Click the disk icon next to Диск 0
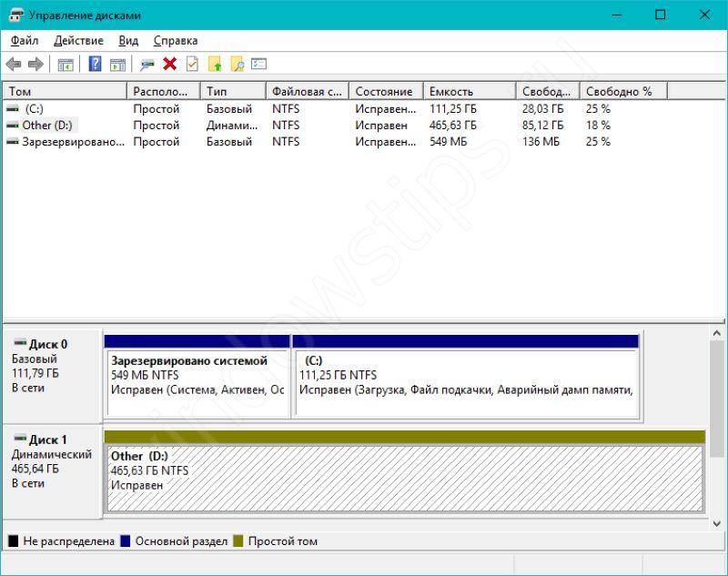The image size is (728, 576). click(20, 343)
